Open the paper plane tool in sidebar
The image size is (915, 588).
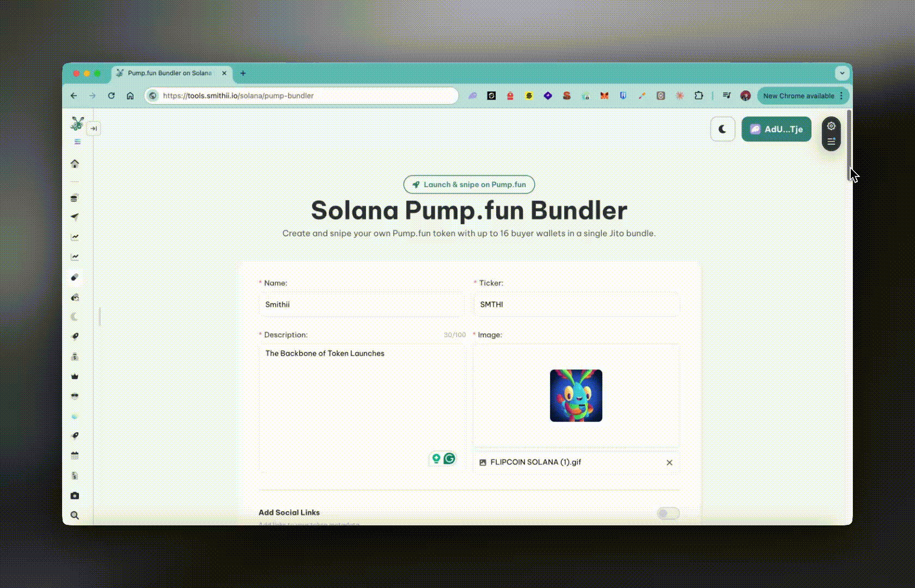[75, 217]
